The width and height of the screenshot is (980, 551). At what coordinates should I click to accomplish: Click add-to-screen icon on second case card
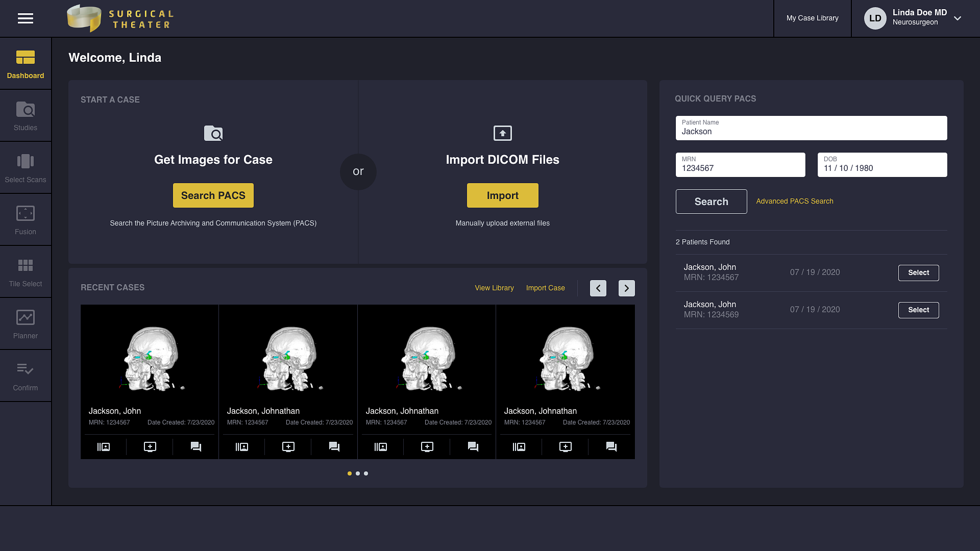coord(288,447)
